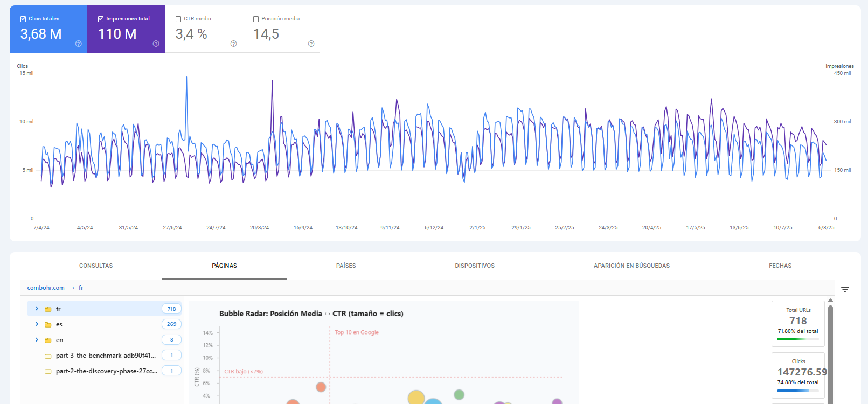Expand the es folder chevron

point(37,324)
